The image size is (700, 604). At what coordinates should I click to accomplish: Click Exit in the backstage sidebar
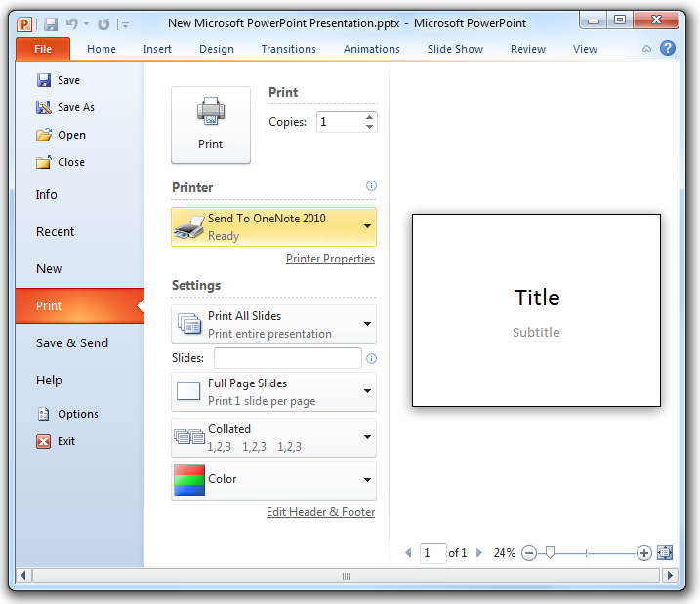point(56,441)
